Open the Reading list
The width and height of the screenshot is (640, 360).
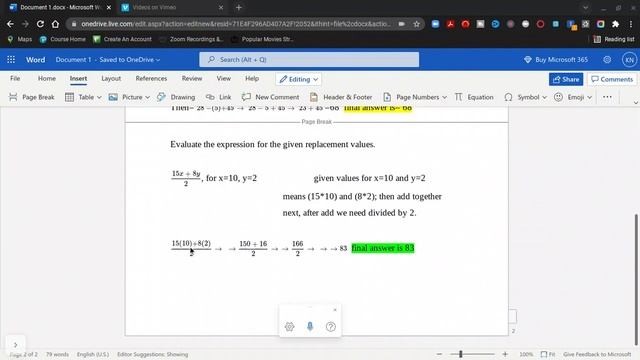(x=614, y=39)
